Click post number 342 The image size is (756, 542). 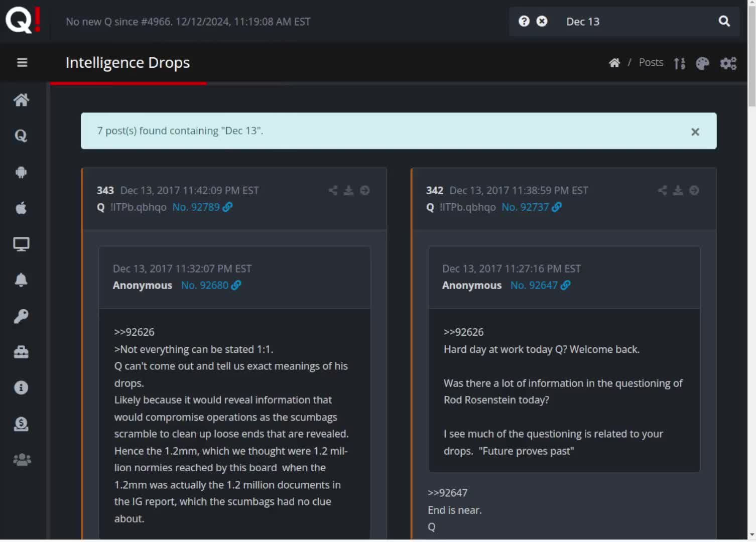pos(435,190)
